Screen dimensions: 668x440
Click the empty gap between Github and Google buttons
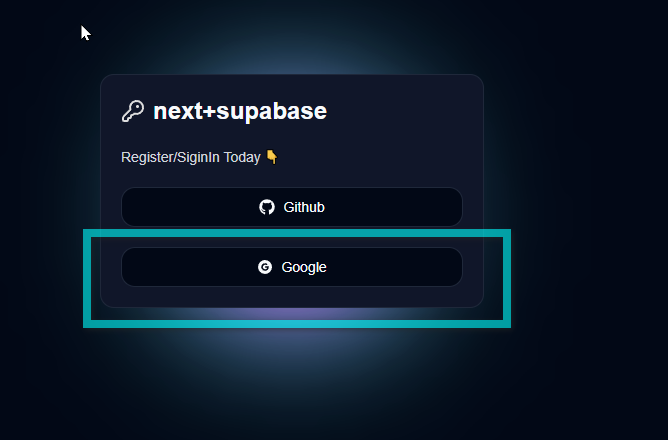292,237
